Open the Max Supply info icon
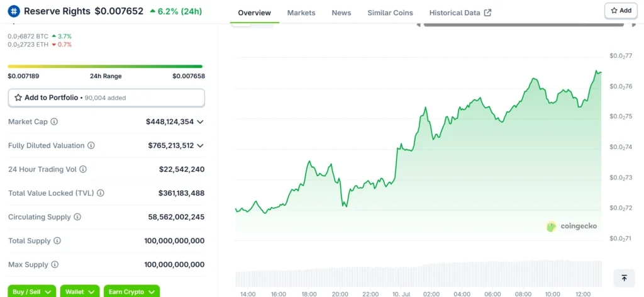The width and height of the screenshot is (644, 297). (54, 264)
